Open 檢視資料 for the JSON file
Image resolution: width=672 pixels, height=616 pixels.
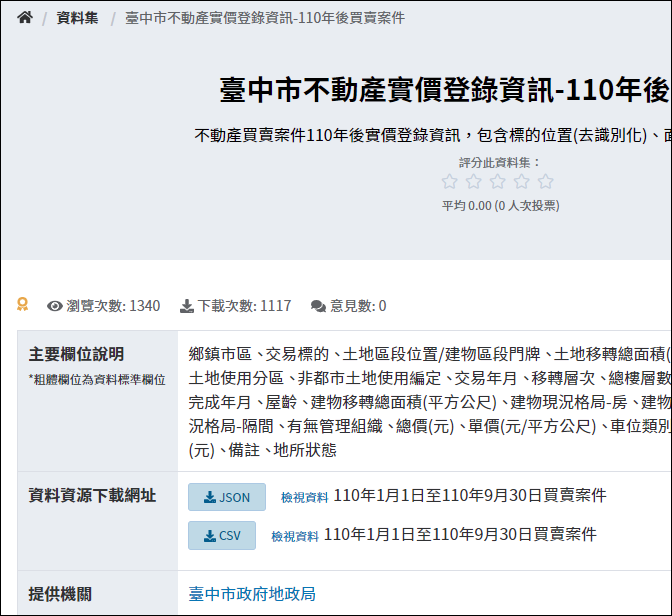(304, 497)
